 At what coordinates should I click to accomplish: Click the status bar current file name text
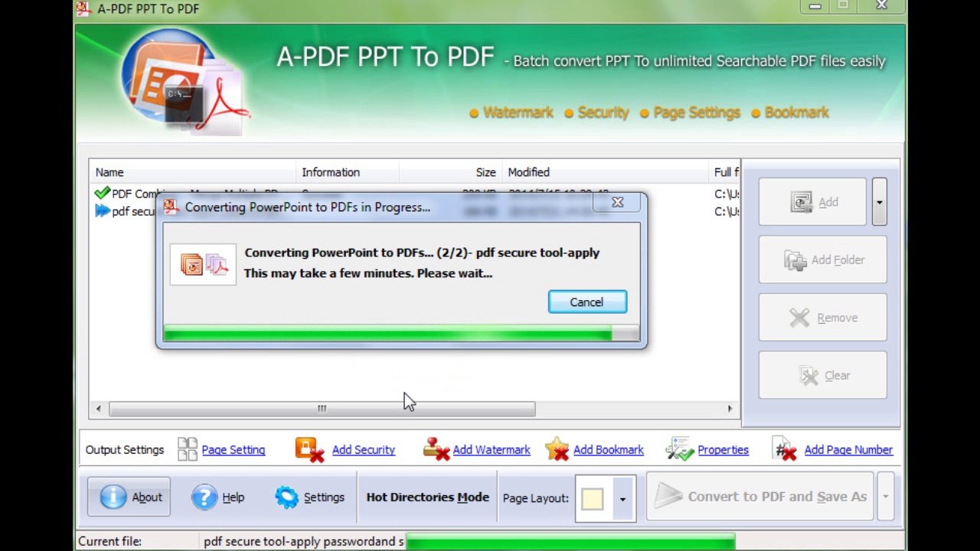(x=304, y=542)
